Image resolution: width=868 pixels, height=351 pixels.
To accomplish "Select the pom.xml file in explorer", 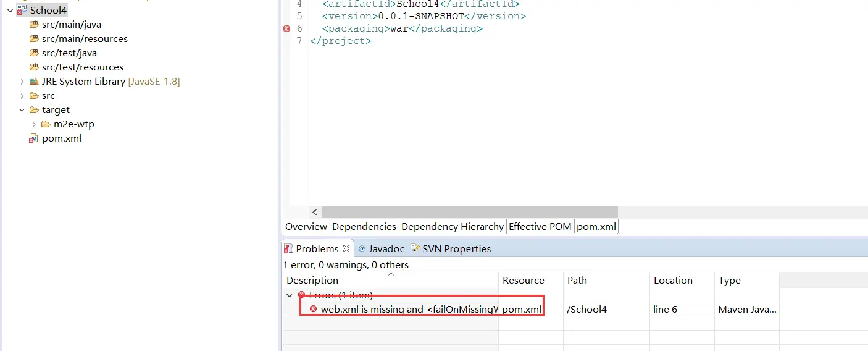I will coord(62,138).
